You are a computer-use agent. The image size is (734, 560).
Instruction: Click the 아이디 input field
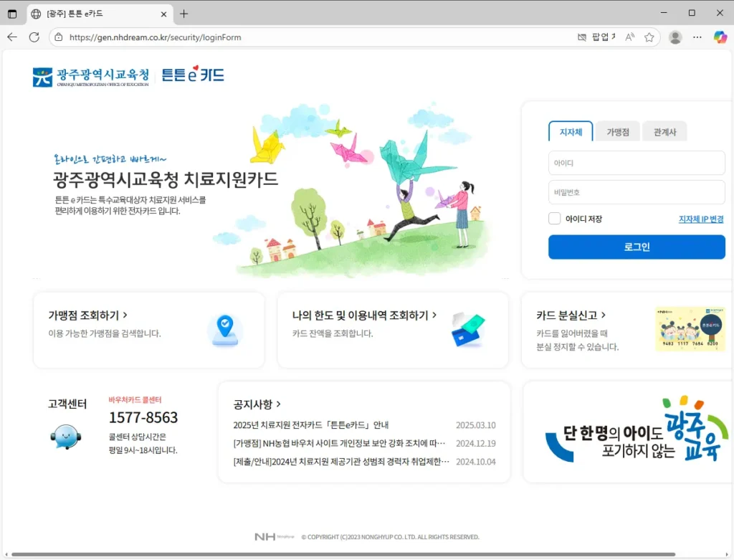point(636,163)
